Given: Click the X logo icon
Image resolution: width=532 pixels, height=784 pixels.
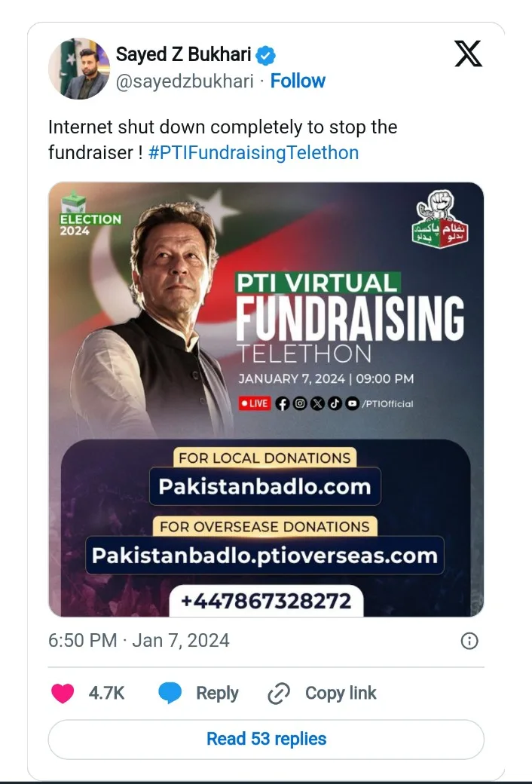Looking at the screenshot, I should pos(469,54).
